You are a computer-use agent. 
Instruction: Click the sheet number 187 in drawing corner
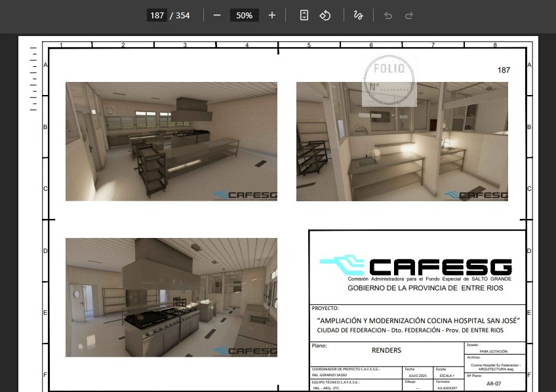pos(504,70)
